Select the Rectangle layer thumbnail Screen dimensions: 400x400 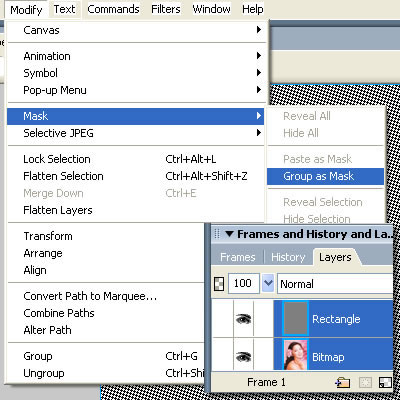tap(295, 319)
